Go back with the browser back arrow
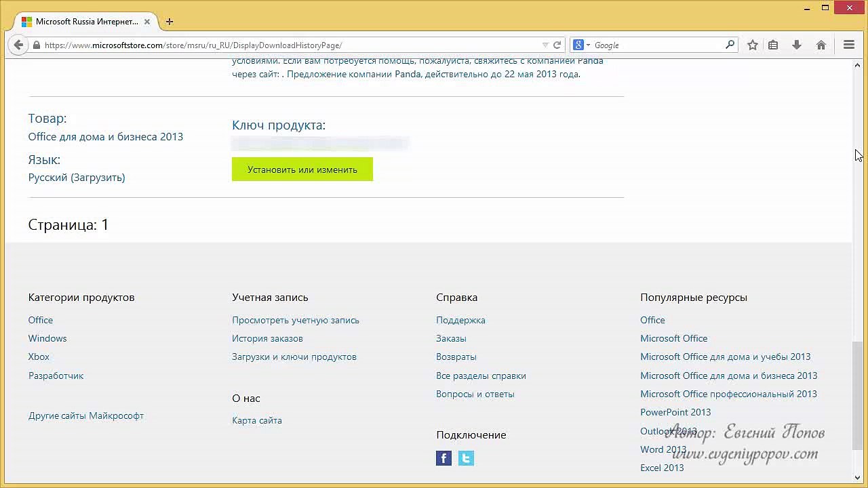 pos(18,45)
